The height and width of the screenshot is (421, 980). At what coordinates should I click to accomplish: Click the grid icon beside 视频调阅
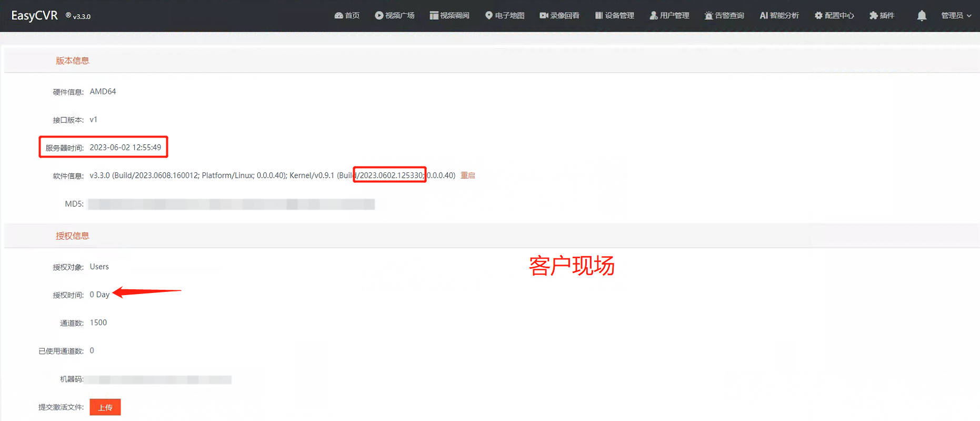434,16
